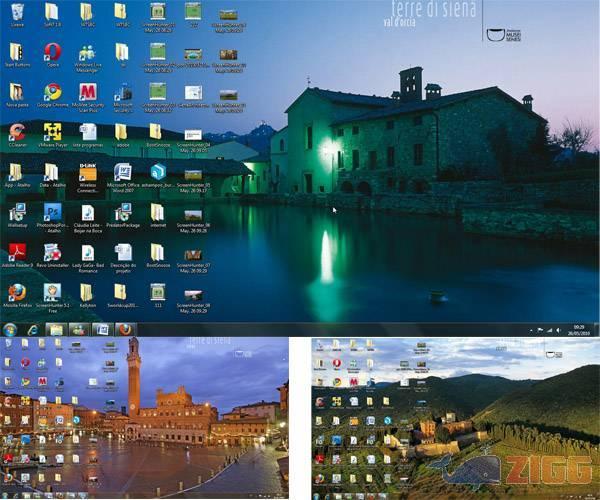Open the VMware Player shortcut
600x500 pixels.
[x=52, y=132]
